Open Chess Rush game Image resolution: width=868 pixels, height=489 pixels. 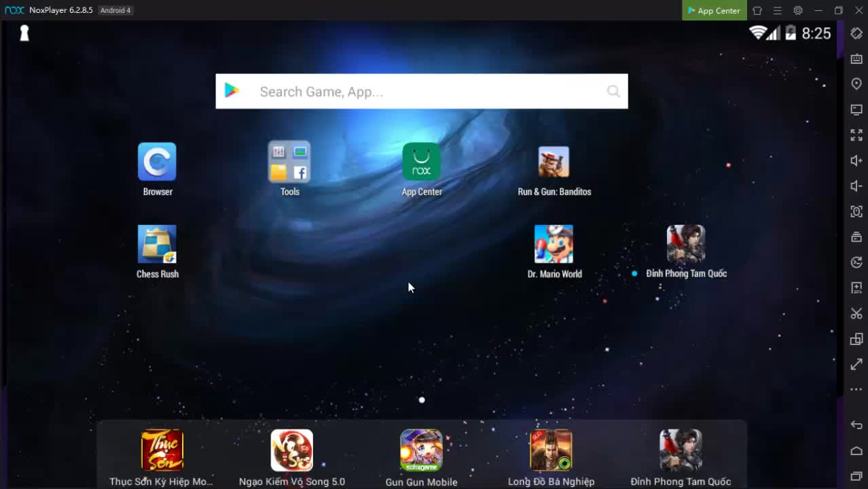[x=157, y=244]
